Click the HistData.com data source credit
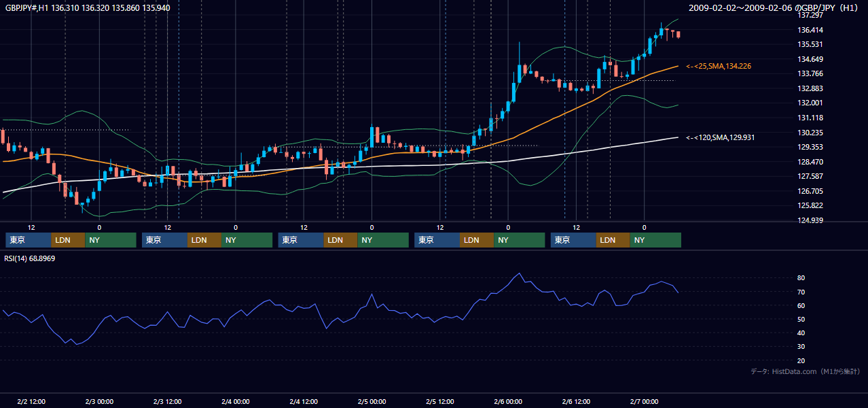The width and height of the screenshot is (868, 408). point(806,371)
